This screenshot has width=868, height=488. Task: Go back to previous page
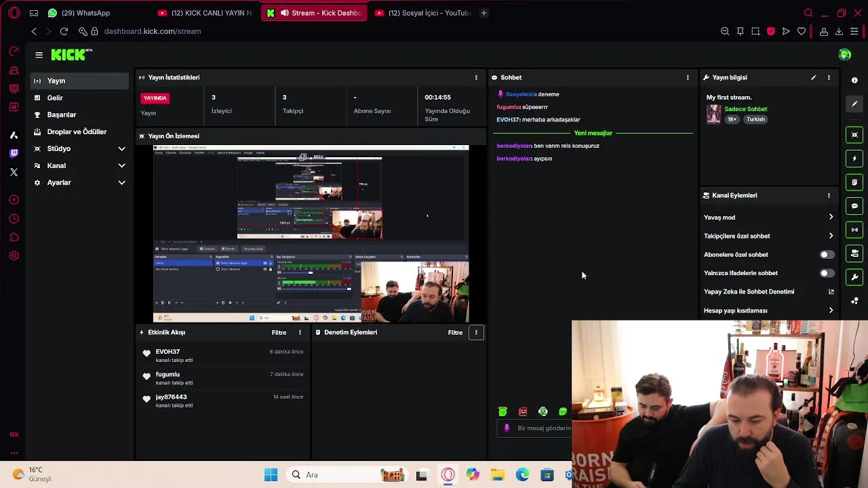pyautogui.click(x=34, y=31)
